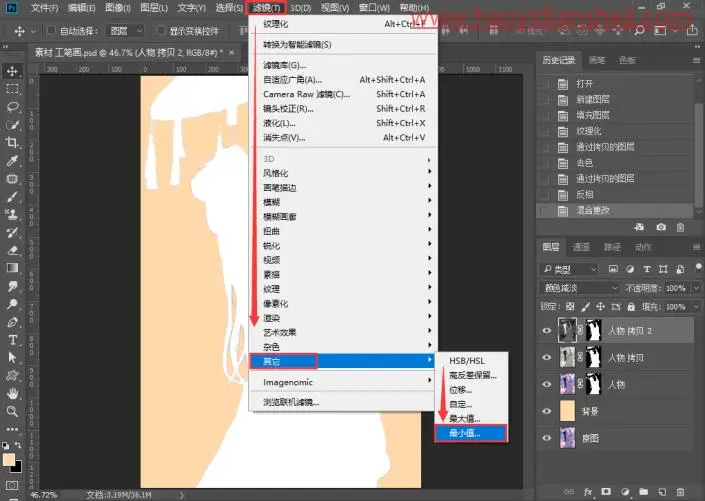Image resolution: width=705 pixels, height=501 pixels.
Task: Select the Move tool in toolbar
Action: pyautogui.click(x=12, y=71)
